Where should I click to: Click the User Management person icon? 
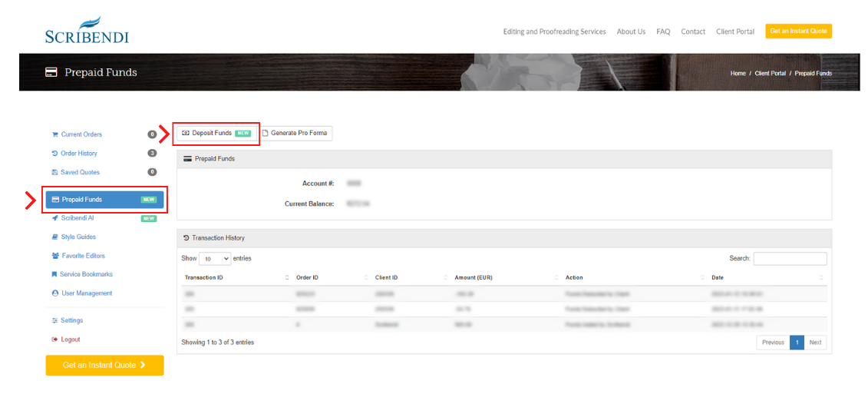[54, 293]
